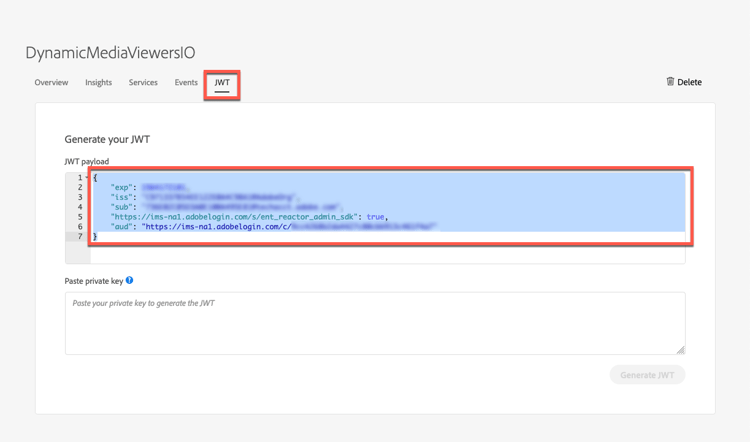Click the closing brace on line 7

[95, 236]
